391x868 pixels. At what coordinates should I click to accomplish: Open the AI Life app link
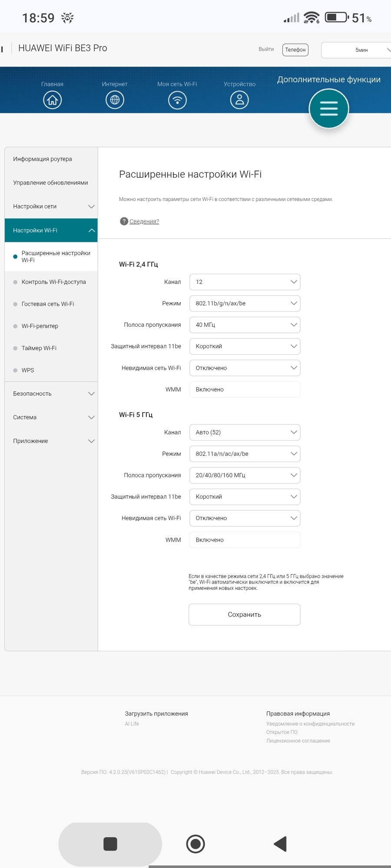click(132, 724)
